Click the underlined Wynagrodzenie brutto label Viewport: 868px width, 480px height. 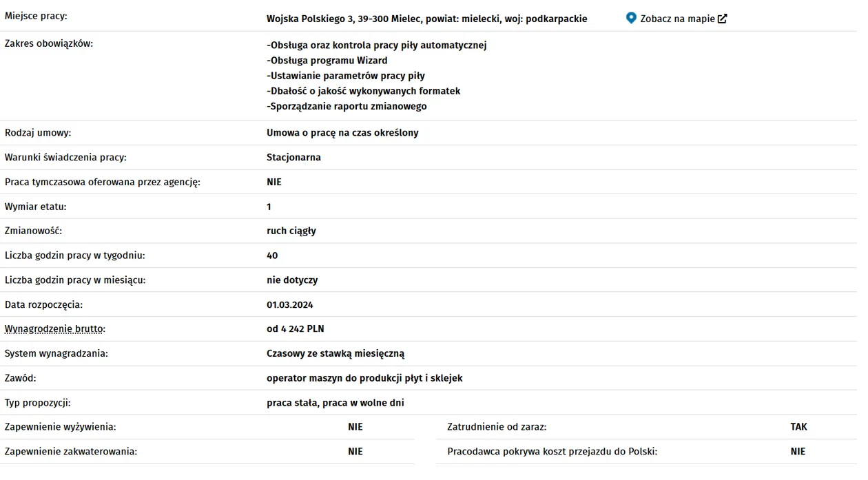55,329
